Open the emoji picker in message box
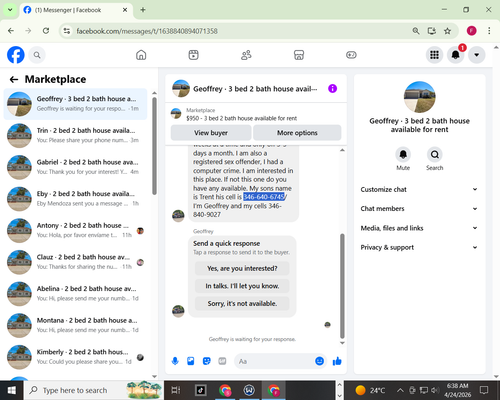Viewport: 500px width, 400px height. tap(319, 361)
